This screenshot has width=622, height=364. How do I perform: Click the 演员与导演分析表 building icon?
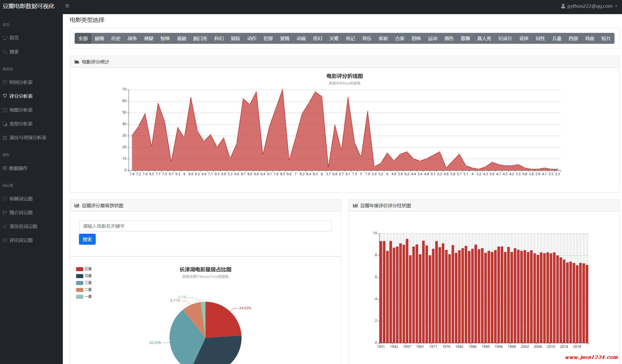point(5,138)
